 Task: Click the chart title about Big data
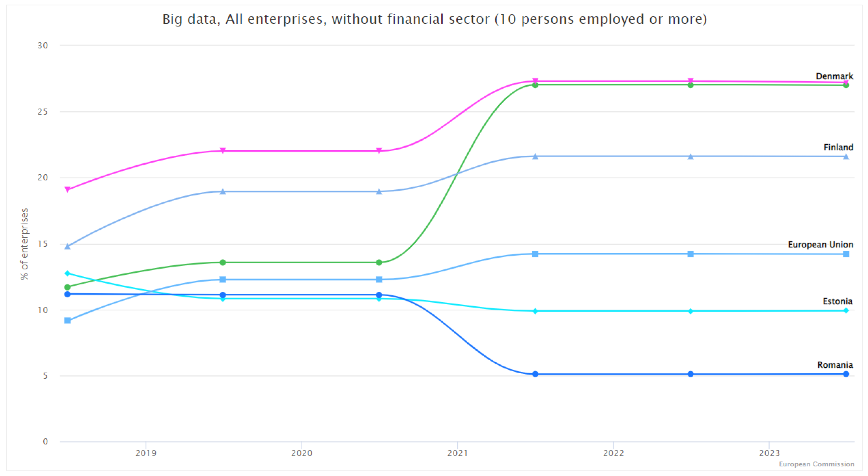(434, 19)
